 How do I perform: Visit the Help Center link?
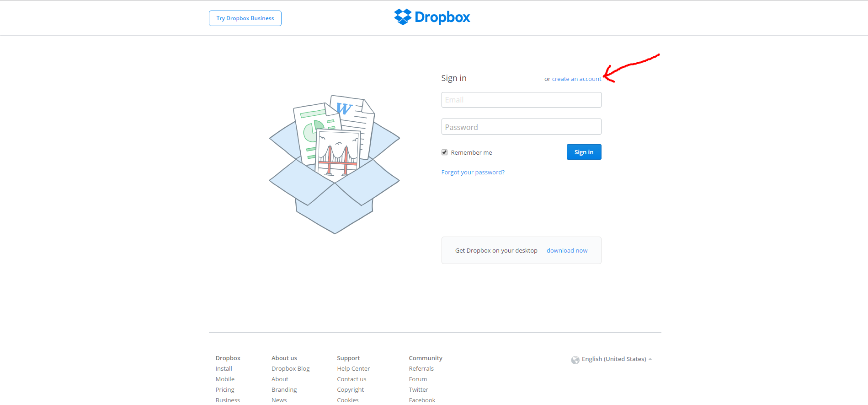pos(353,369)
